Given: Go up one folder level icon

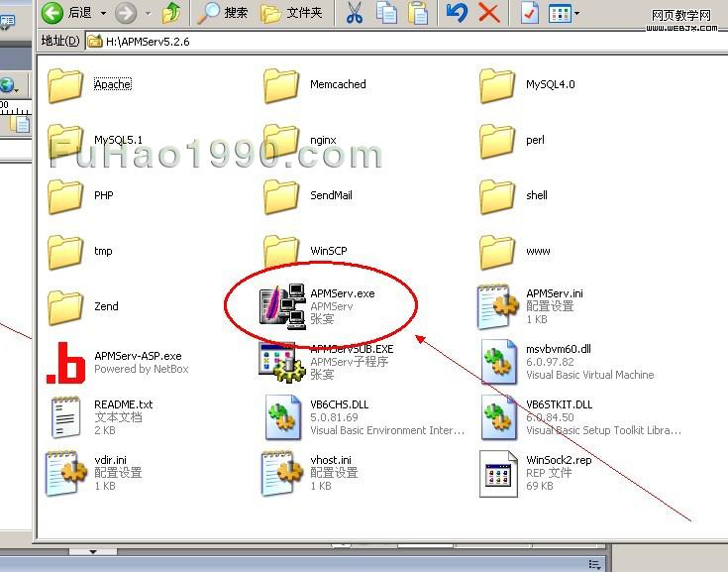Looking at the screenshot, I should click(x=171, y=13).
